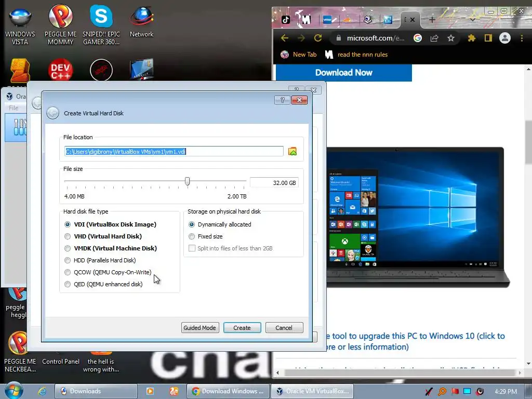Click the Chrome horizontal scrollbar
The image size is (532, 399).
coord(398,373)
